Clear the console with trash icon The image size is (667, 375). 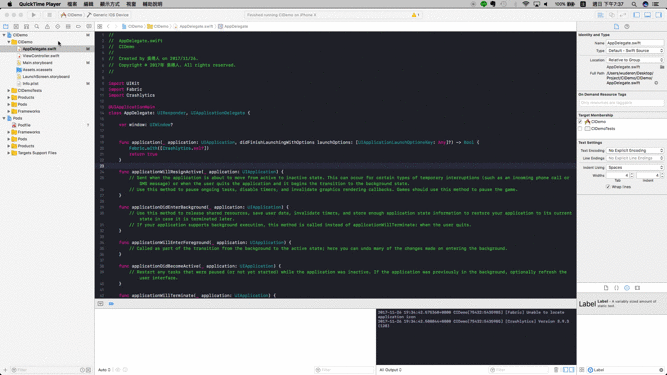coord(556,370)
